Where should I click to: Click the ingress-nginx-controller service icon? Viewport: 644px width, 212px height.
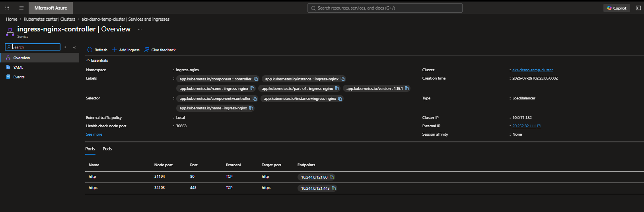point(10,32)
